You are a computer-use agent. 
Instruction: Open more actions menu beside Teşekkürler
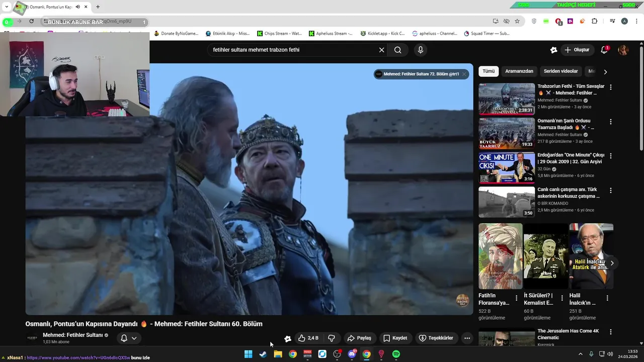(467, 338)
